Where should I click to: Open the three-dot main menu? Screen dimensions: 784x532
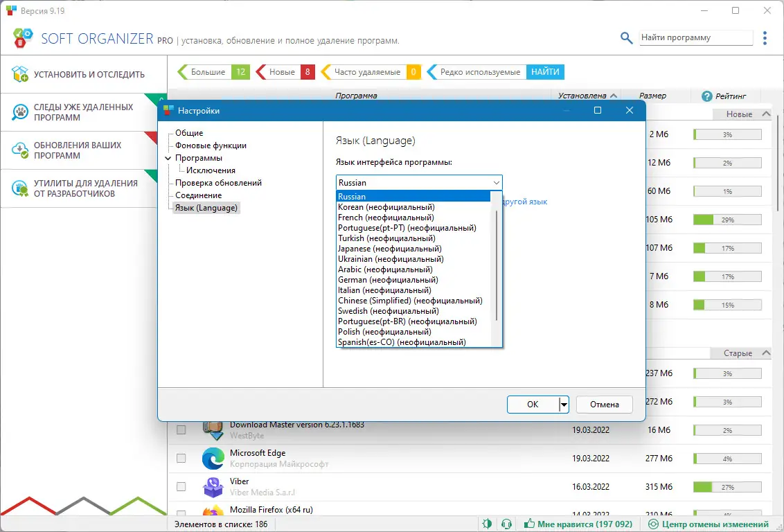[x=765, y=38]
